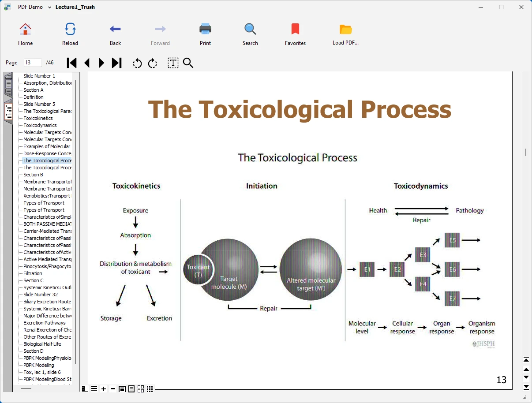
Task: Select the outline tab in the sidebar
Action: [x=8, y=112]
